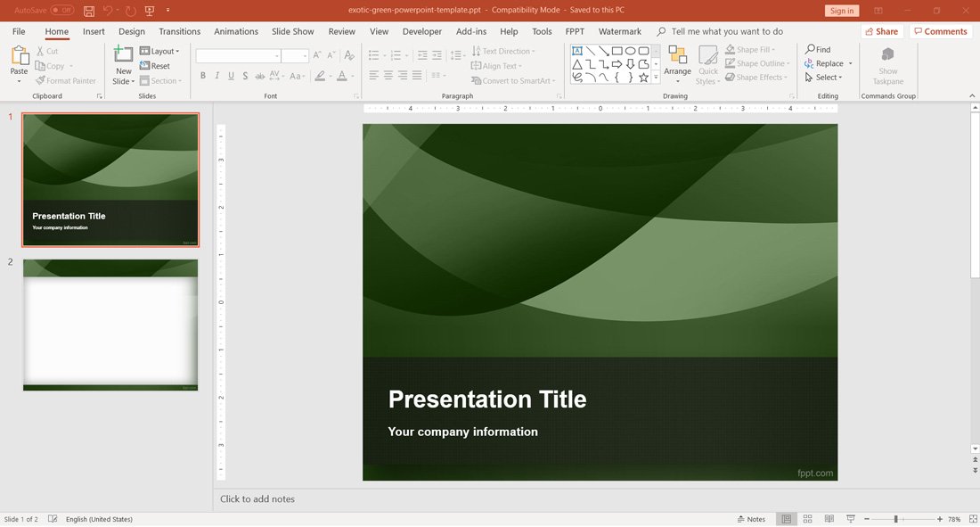
Task: Select the star shape in shapes gallery
Action: pyautogui.click(x=643, y=78)
